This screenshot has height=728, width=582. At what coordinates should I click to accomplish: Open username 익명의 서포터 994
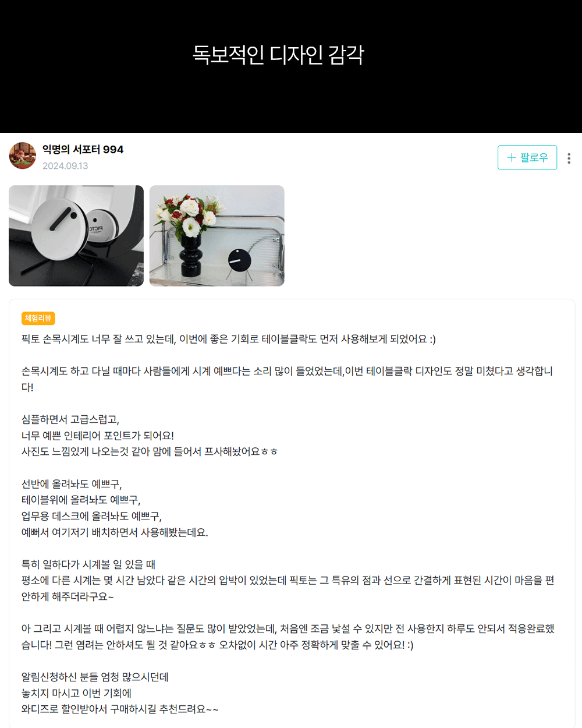pos(83,150)
